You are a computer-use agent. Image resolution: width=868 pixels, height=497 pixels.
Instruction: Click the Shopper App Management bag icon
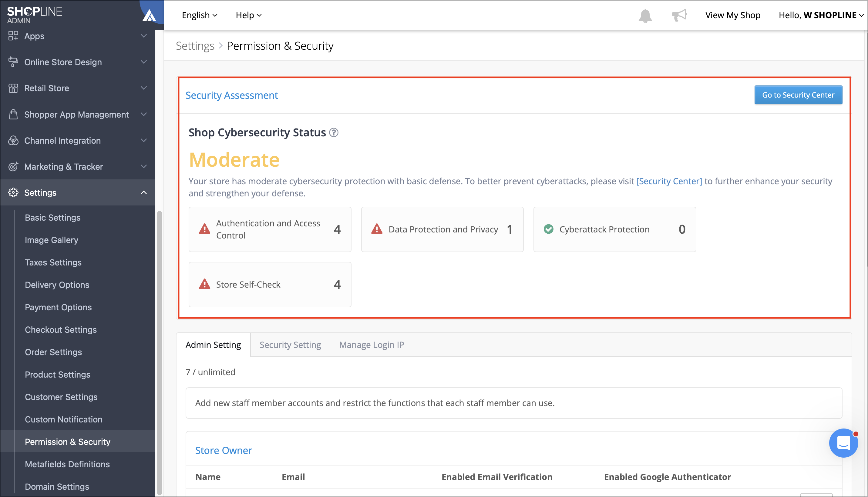(x=13, y=114)
